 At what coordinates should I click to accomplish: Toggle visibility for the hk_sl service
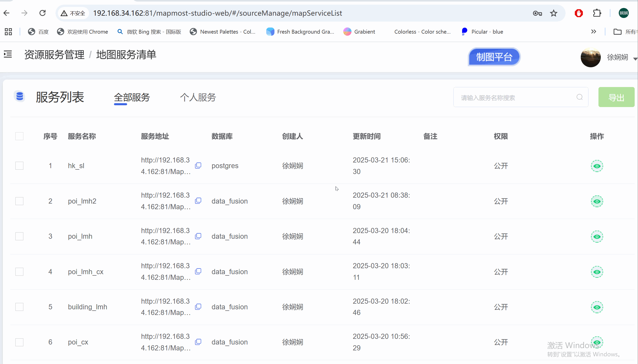(x=597, y=166)
